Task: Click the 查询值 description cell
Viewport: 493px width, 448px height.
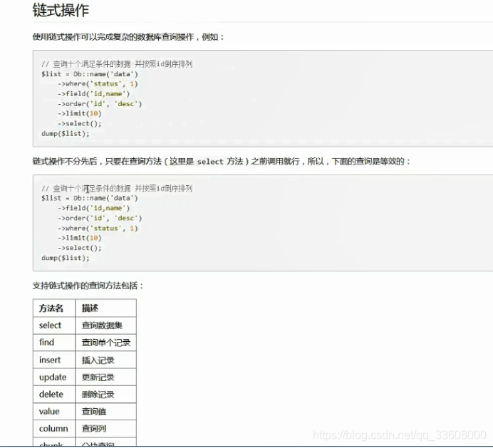Action: pyautogui.click(x=105, y=411)
